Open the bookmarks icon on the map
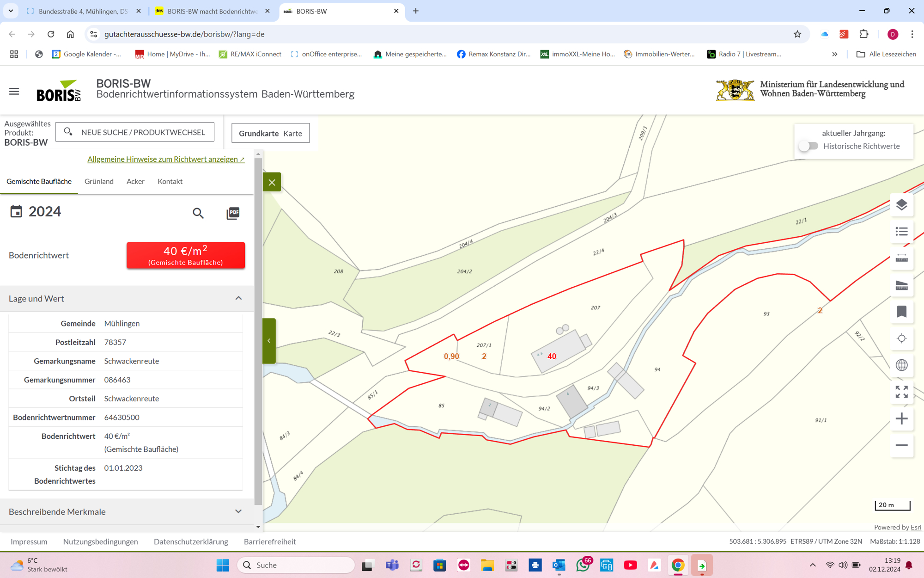924x578 pixels. 901,312
